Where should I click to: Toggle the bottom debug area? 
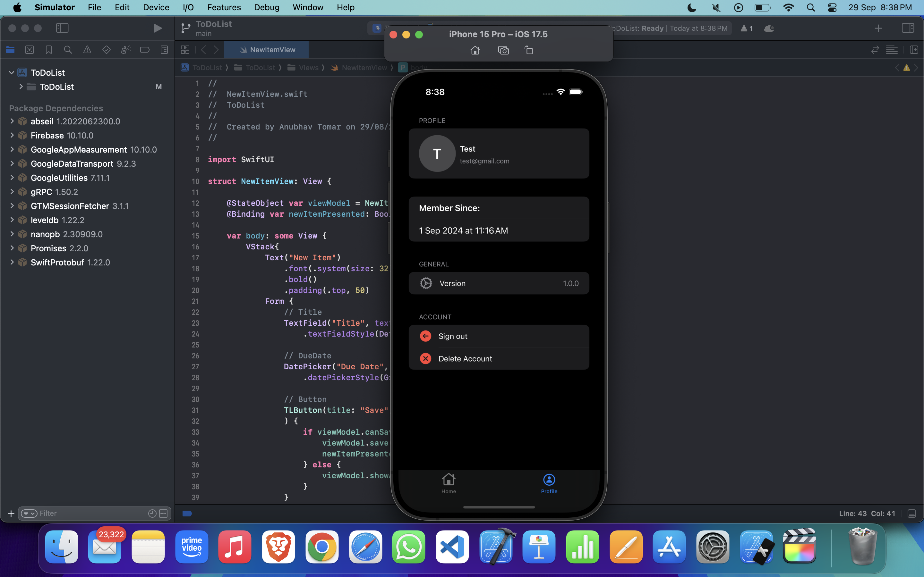click(x=912, y=514)
